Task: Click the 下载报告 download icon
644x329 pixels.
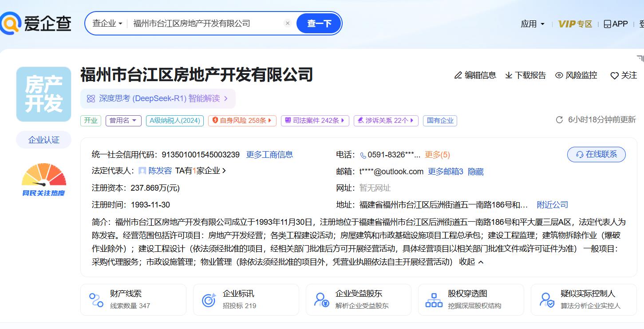Action: pos(509,75)
